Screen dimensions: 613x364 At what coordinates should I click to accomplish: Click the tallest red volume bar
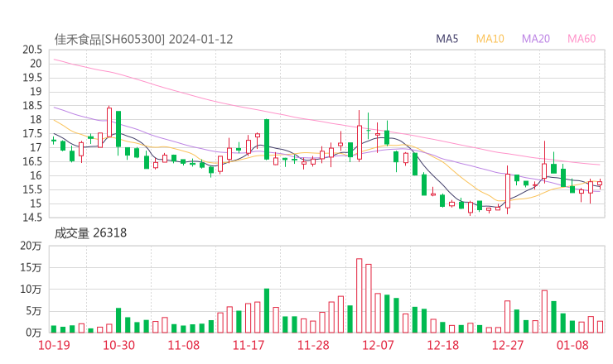tap(360, 295)
